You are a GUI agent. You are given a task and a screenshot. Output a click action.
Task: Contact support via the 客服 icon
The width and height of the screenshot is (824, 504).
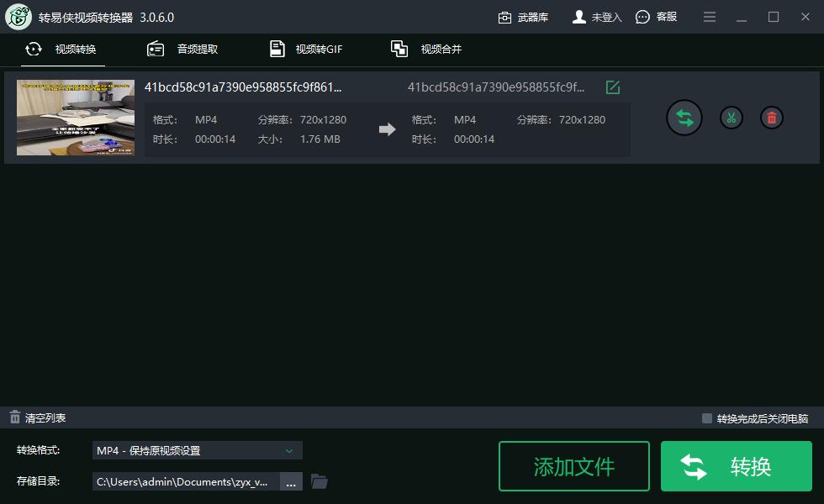[x=643, y=16]
